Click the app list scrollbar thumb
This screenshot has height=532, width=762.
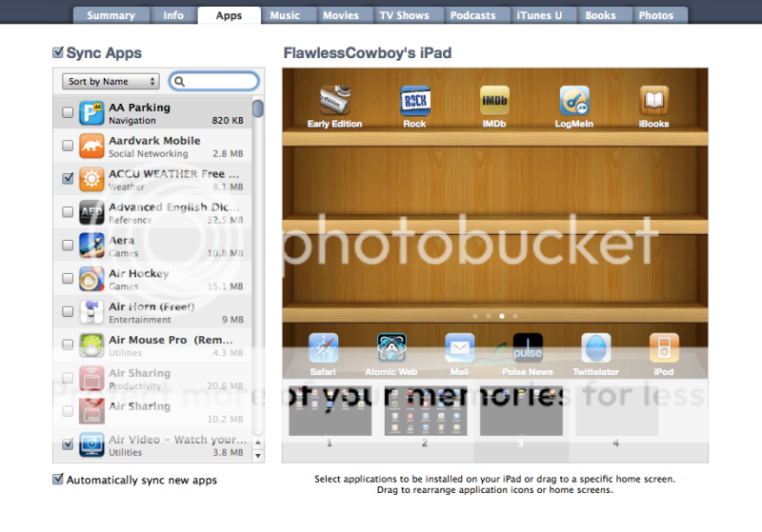(x=258, y=108)
